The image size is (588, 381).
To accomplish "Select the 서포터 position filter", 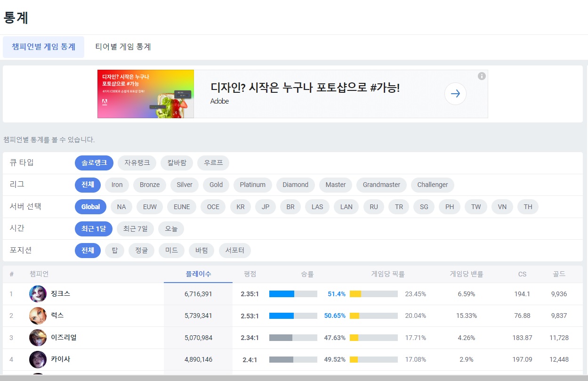I will 234,250.
